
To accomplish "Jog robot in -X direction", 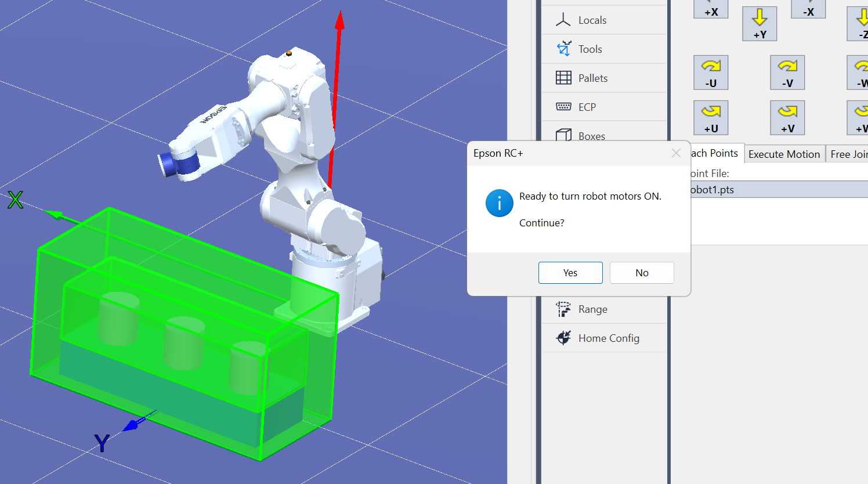I will coord(808,9).
